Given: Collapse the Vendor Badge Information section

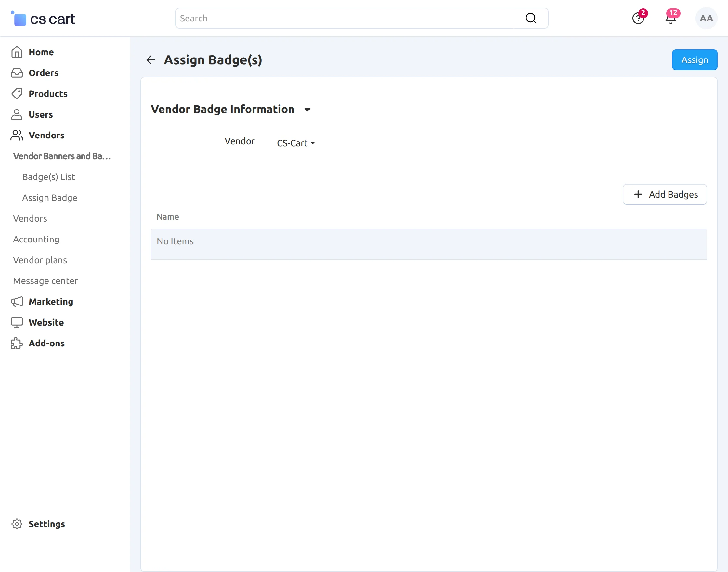Looking at the screenshot, I should [307, 110].
